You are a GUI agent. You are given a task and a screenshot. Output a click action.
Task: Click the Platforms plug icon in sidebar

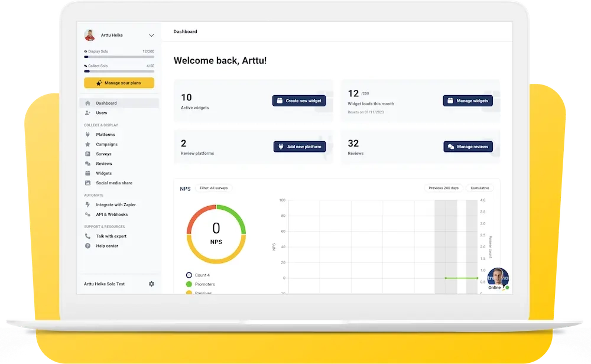click(87, 135)
